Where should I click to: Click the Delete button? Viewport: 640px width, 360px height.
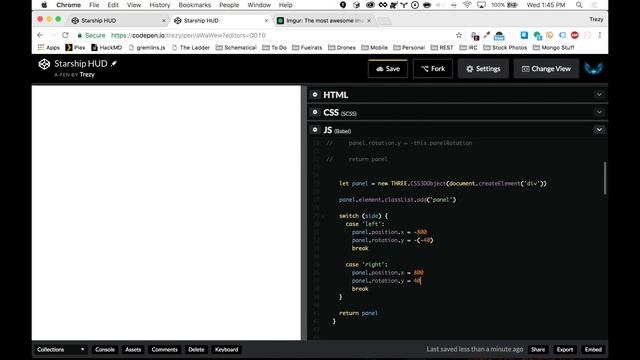point(196,349)
